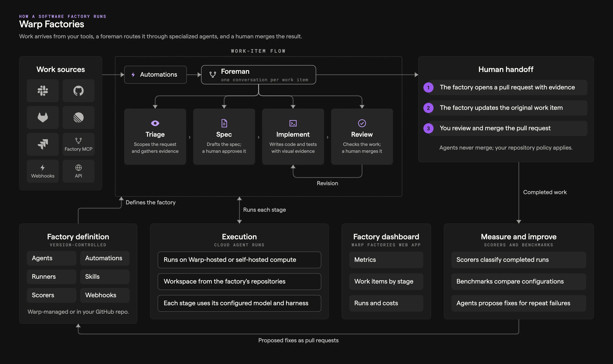Open the Factory MCP tile

(79, 144)
